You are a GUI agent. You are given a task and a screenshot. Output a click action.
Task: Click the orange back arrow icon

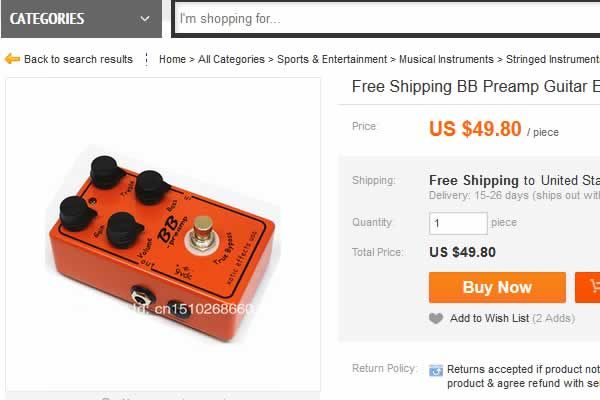[x=12, y=59]
